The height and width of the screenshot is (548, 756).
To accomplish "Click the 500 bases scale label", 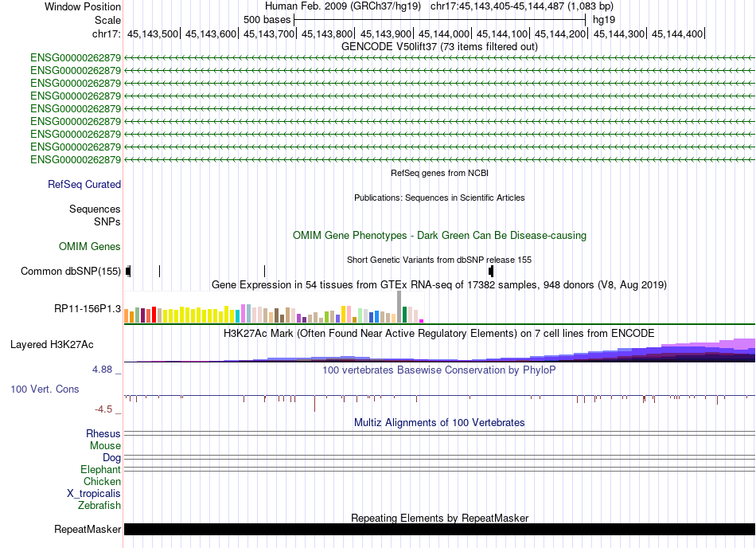I will (267, 20).
